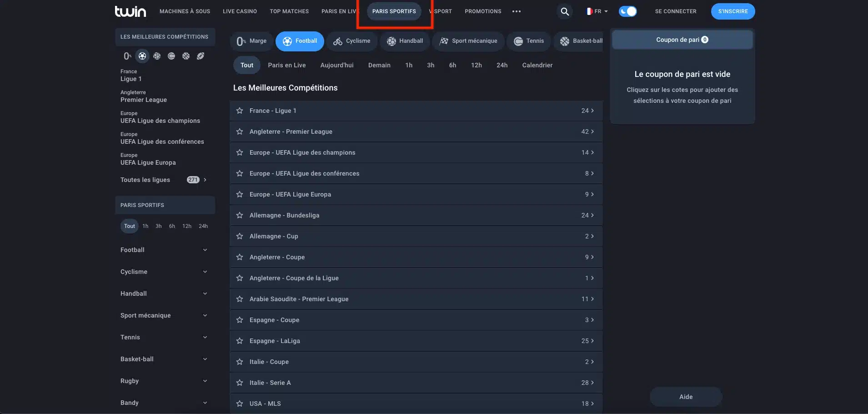Toggle the dark/light theme switch
Viewport: 868px width, 414px height.
click(627, 11)
